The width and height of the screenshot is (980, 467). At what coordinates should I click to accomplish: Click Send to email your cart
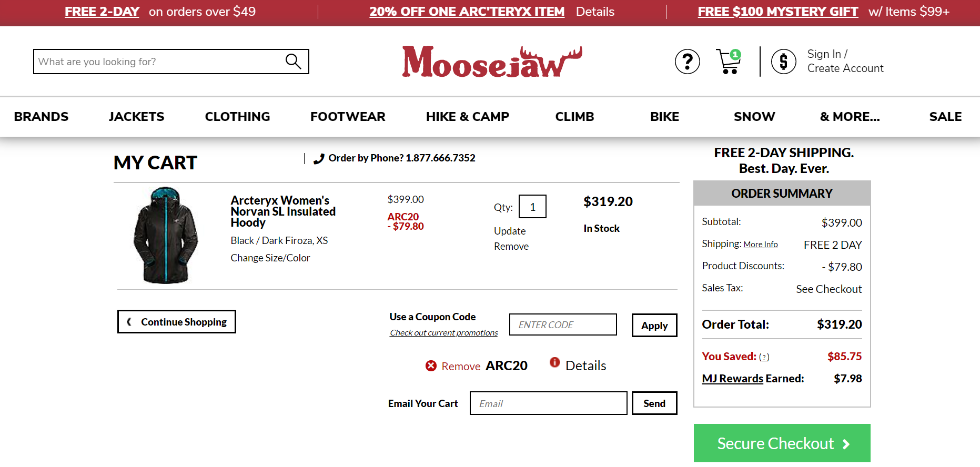pyautogui.click(x=654, y=403)
